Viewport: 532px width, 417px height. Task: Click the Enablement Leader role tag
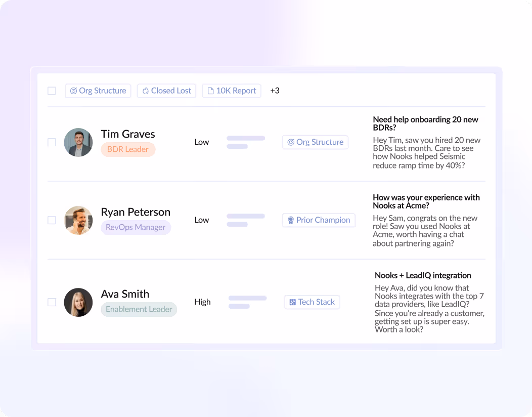139,309
